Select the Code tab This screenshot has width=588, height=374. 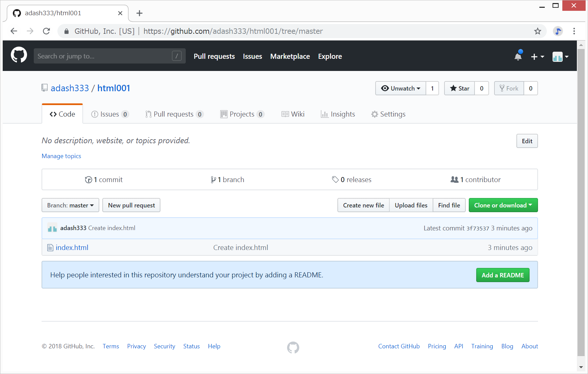coord(62,114)
